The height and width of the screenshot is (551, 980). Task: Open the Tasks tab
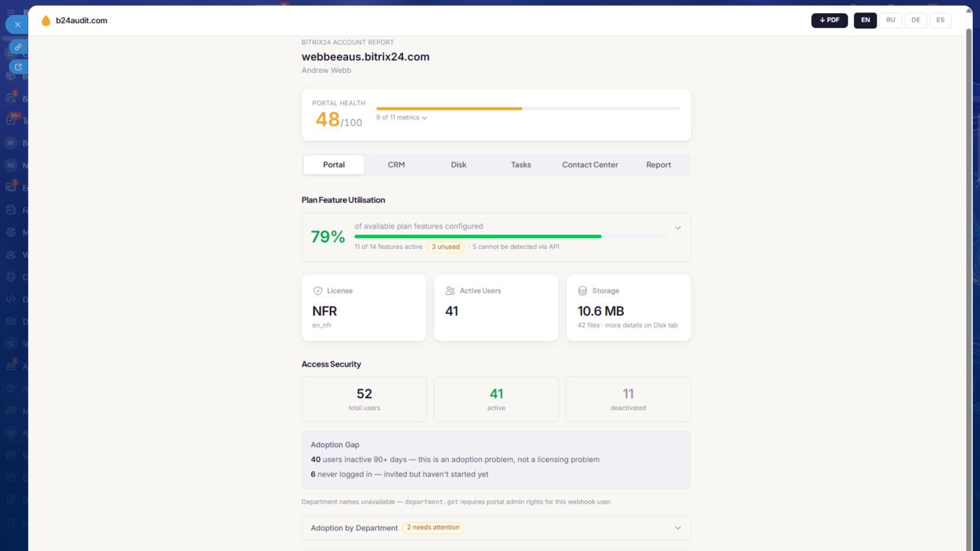coord(521,165)
